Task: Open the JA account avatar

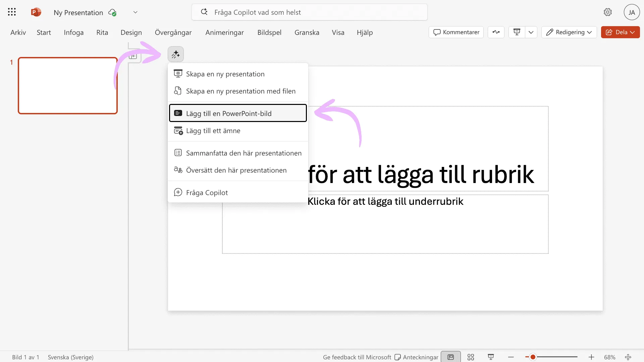Action: (x=632, y=12)
